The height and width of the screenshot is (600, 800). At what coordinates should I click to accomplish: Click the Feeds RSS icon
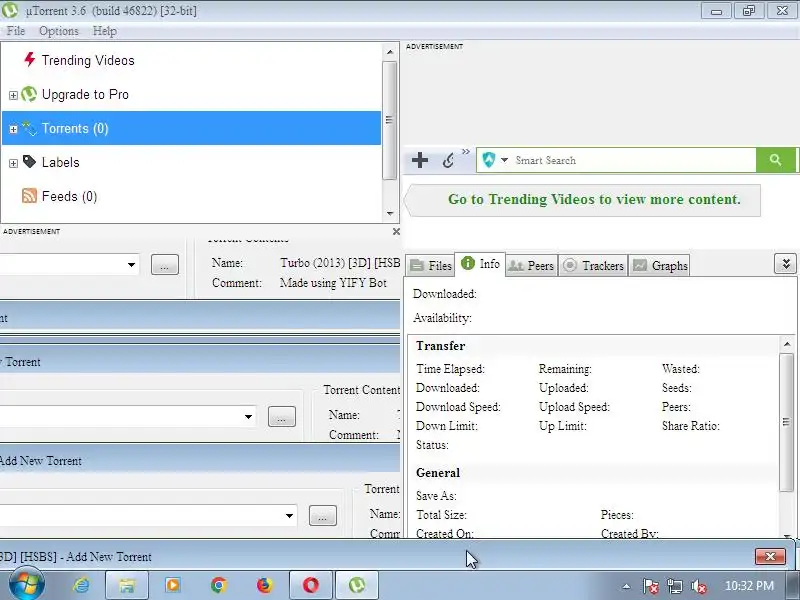coord(29,196)
